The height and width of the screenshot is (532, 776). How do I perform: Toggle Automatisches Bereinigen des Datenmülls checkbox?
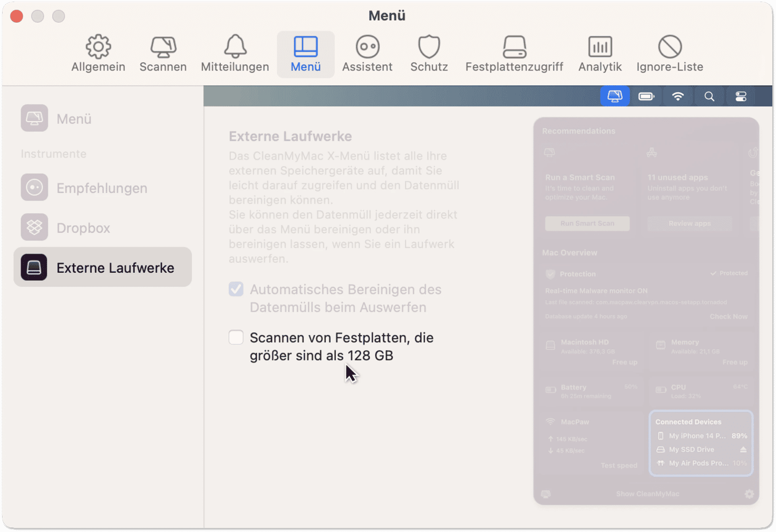(x=236, y=289)
